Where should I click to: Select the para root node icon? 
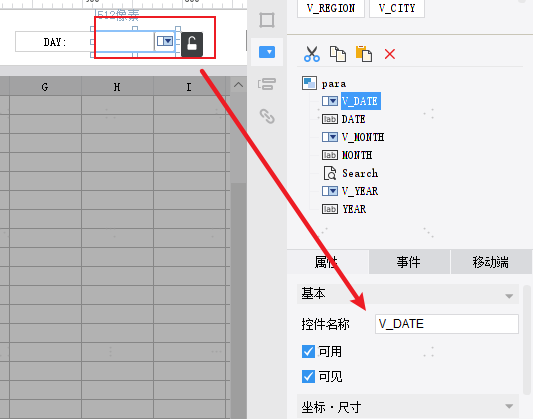pyautogui.click(x=309, y=83)
